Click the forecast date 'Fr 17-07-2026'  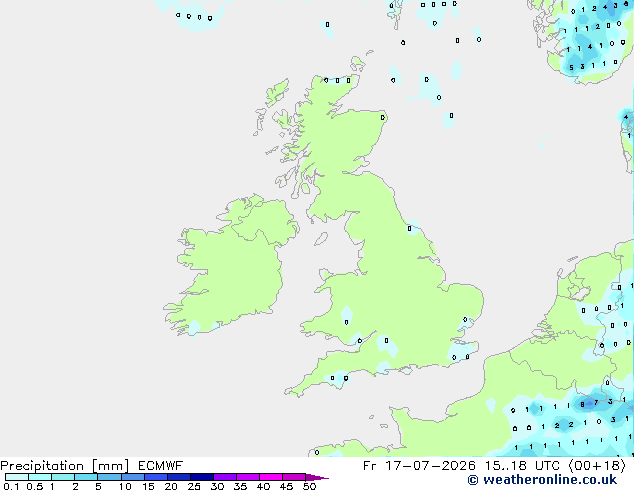(419, 466)
